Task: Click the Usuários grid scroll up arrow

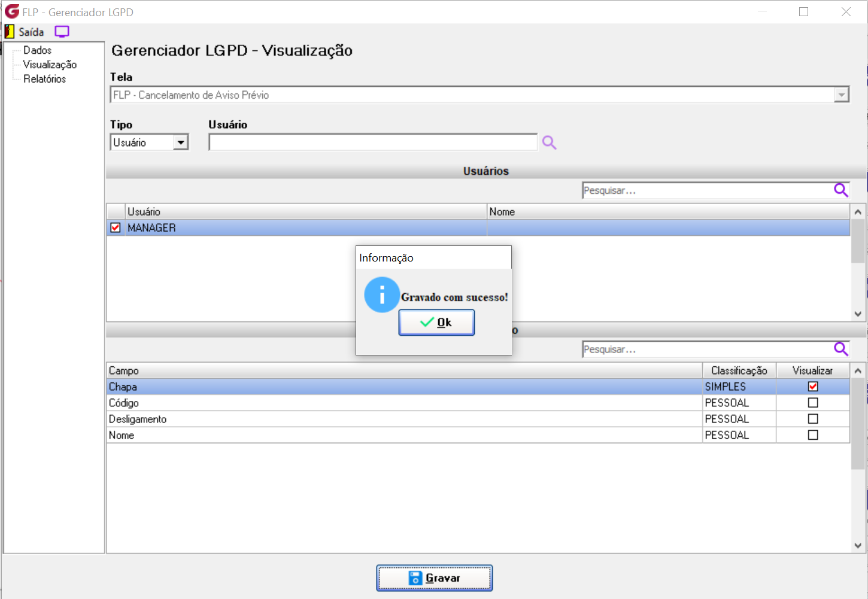Action: pyautogui.click(x=858, y=212)
